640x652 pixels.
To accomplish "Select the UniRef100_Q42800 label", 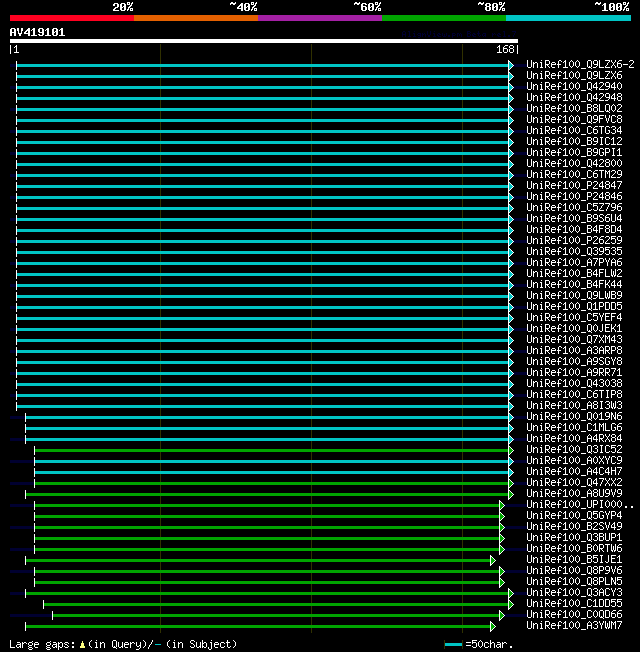I will click(x=574, y=163).
